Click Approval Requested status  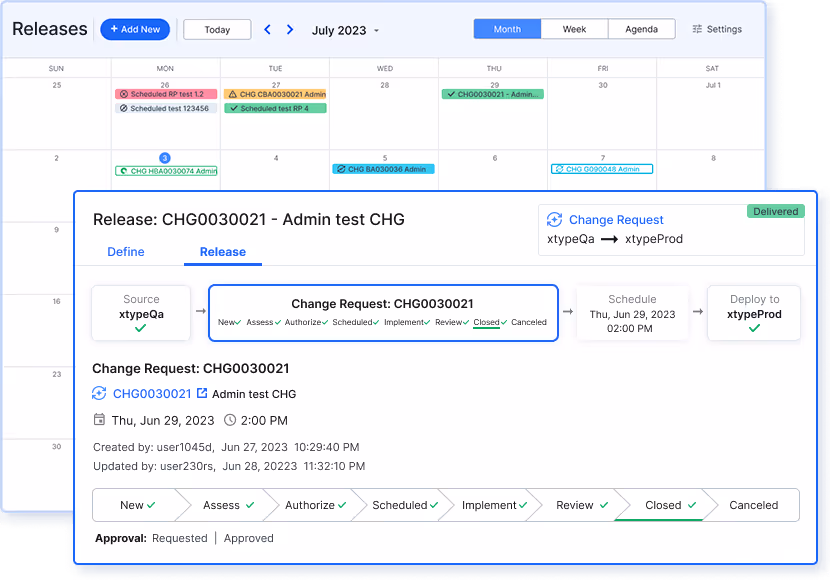pos(179,538)
